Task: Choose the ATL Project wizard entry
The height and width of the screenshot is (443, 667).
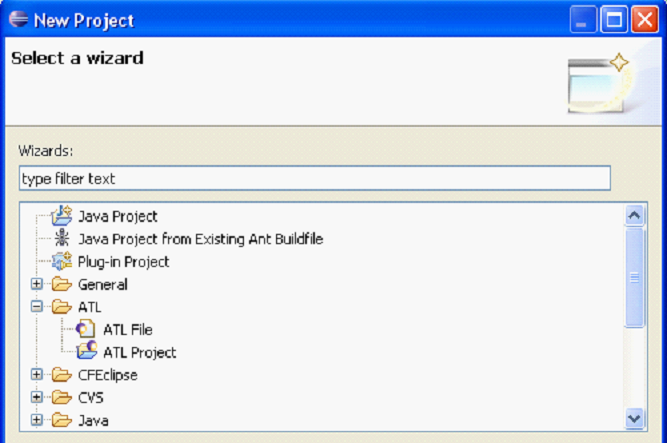Action: coord(139,352)
